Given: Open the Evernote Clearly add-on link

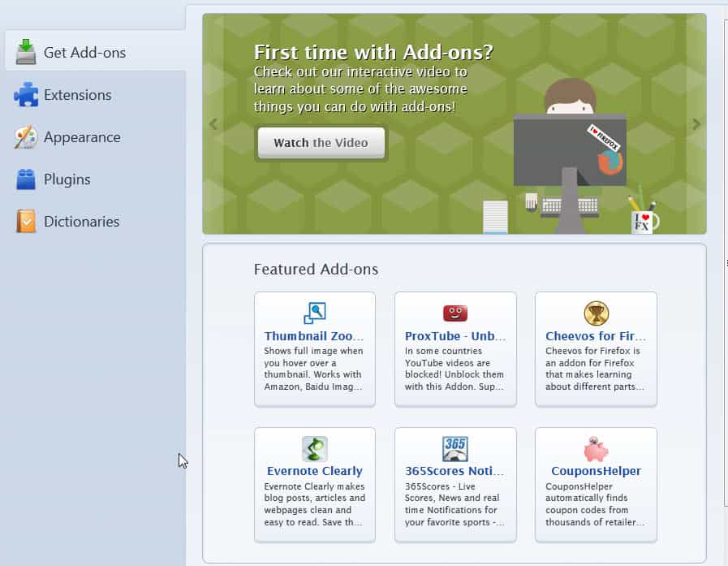Looking at the screenshot, I should [314, 471].
